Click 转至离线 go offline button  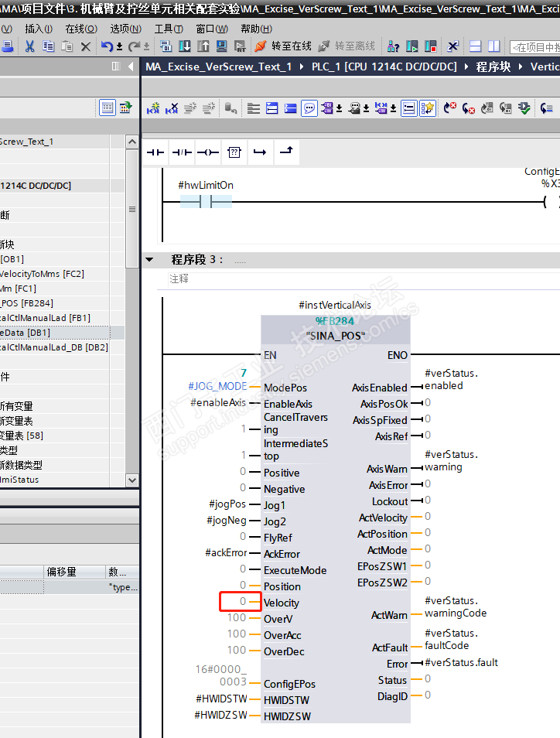347,46
